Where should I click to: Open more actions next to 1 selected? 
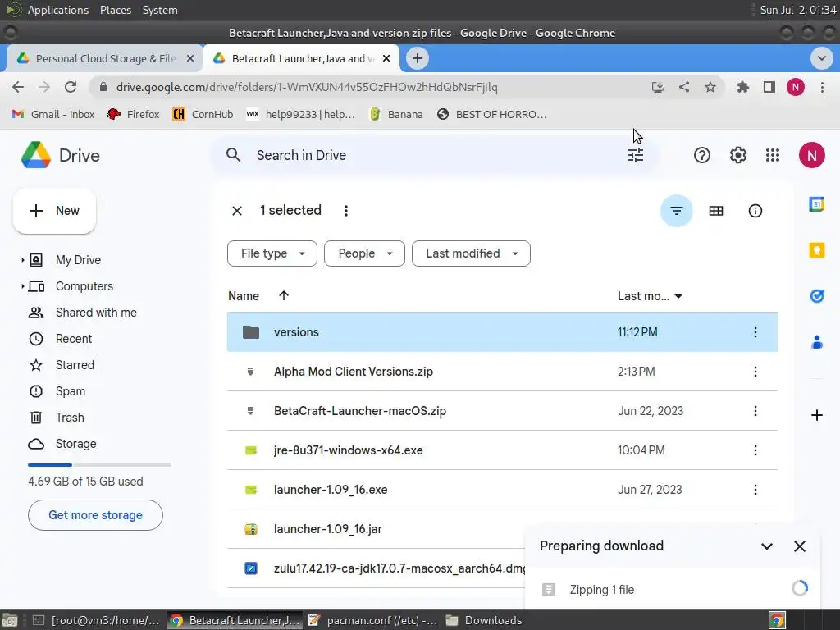(x=346, y=211)
